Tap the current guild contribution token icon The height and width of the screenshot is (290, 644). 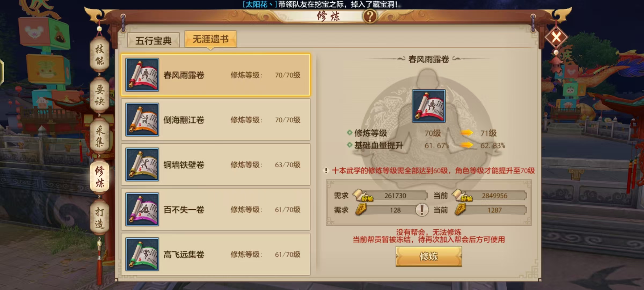coord(460,210)
